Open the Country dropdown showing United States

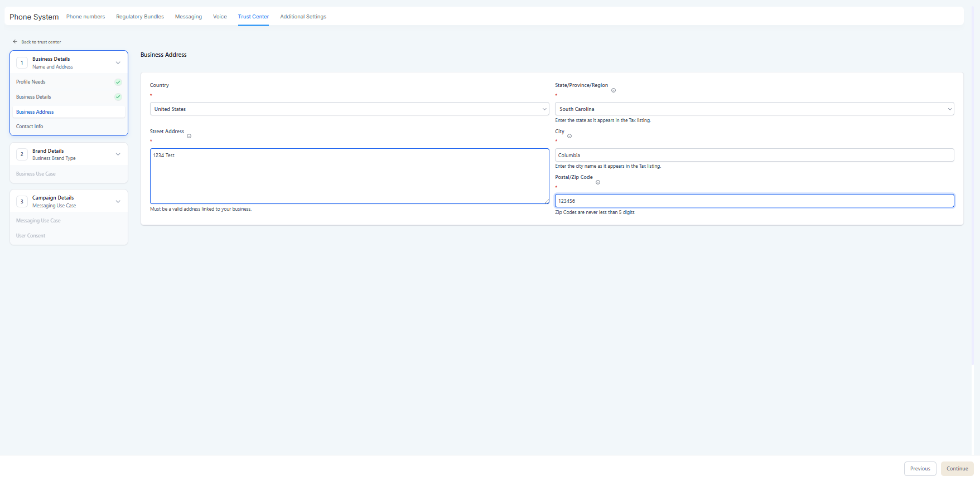pyautogui.click(x=349, y=109)
